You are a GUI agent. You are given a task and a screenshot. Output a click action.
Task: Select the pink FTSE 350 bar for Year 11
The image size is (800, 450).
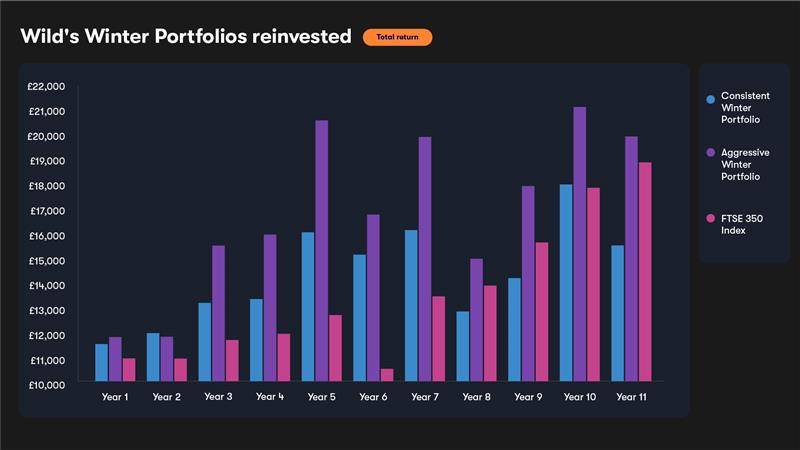click(645, 271)
